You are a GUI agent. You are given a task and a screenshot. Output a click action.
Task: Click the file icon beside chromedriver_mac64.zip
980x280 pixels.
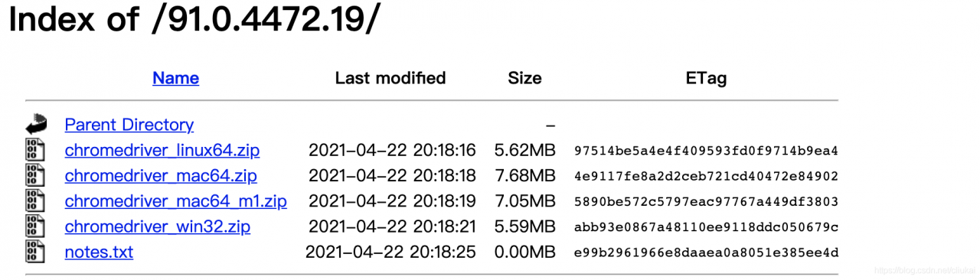click(34, 175)
